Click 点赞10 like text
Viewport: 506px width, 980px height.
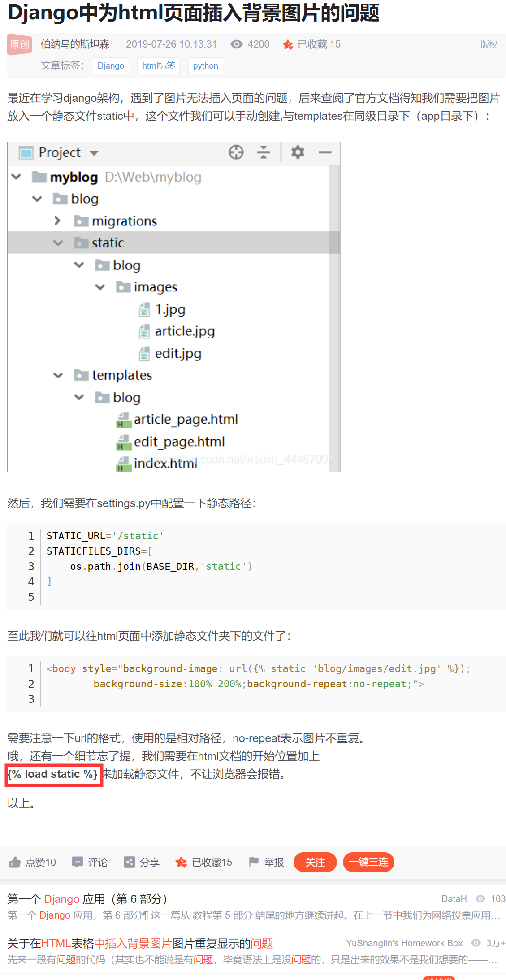(41, 862)
